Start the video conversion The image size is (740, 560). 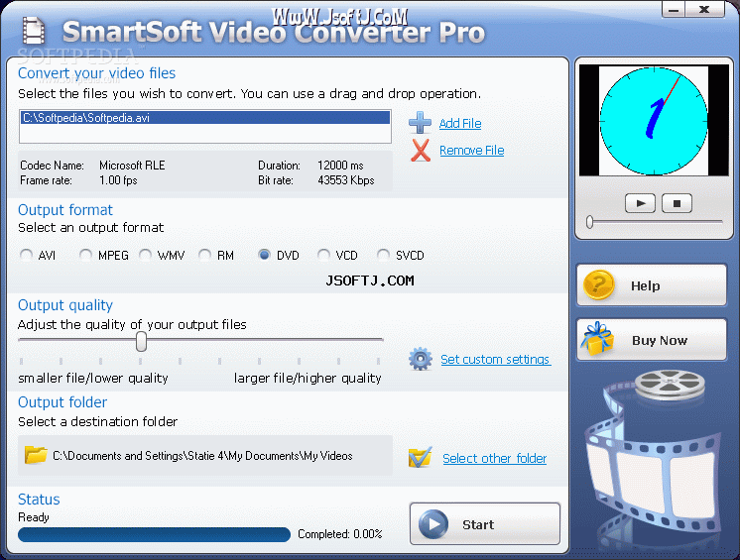click(485, 523)
